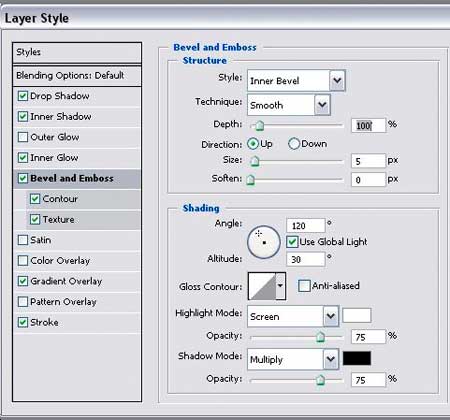The width and height of the screenshot is (450, 420).
Task: Click the Angle and Altitude light dial
Action: click(264, 242)
